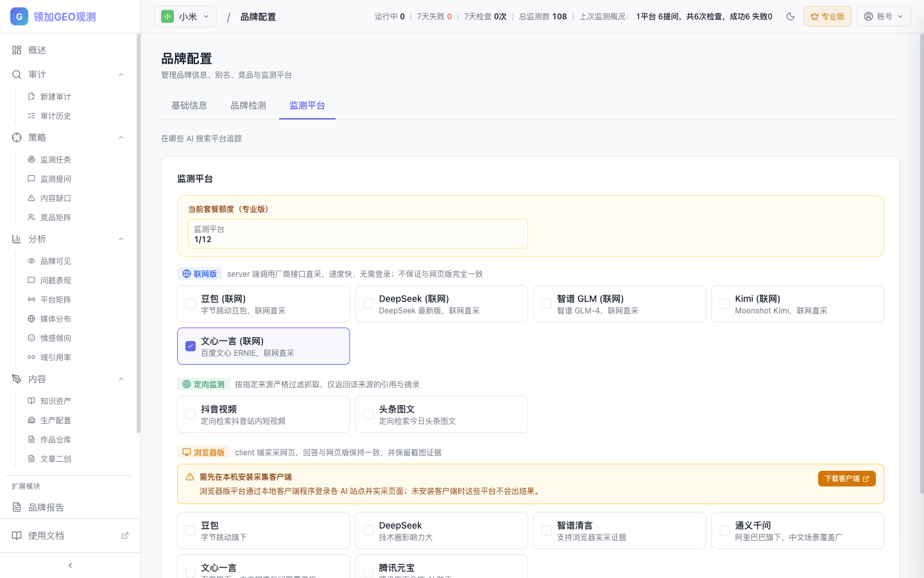Click the 平台矩阵 broadcast icon
924x578 pixels.
click(x=31, y=299)
